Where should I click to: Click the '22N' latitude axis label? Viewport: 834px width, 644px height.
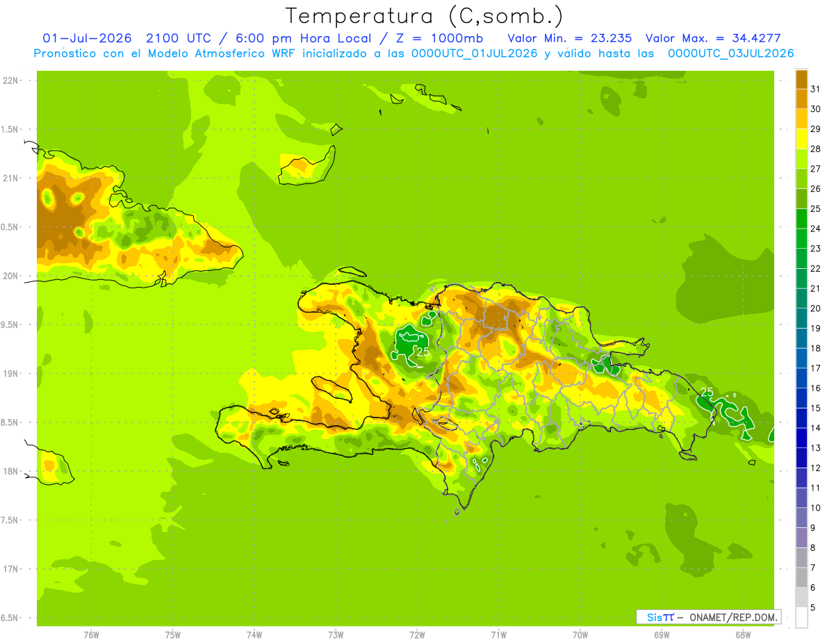coord(11,81)
